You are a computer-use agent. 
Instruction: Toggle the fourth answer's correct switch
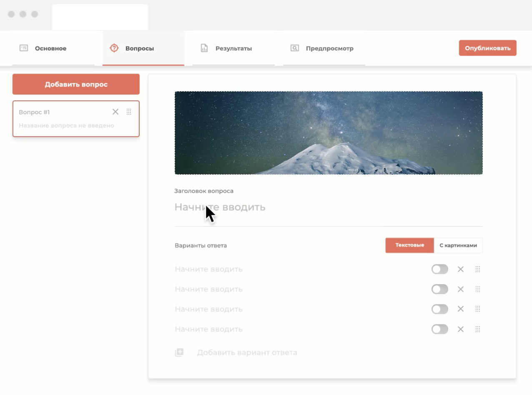[x=439, y=329]
